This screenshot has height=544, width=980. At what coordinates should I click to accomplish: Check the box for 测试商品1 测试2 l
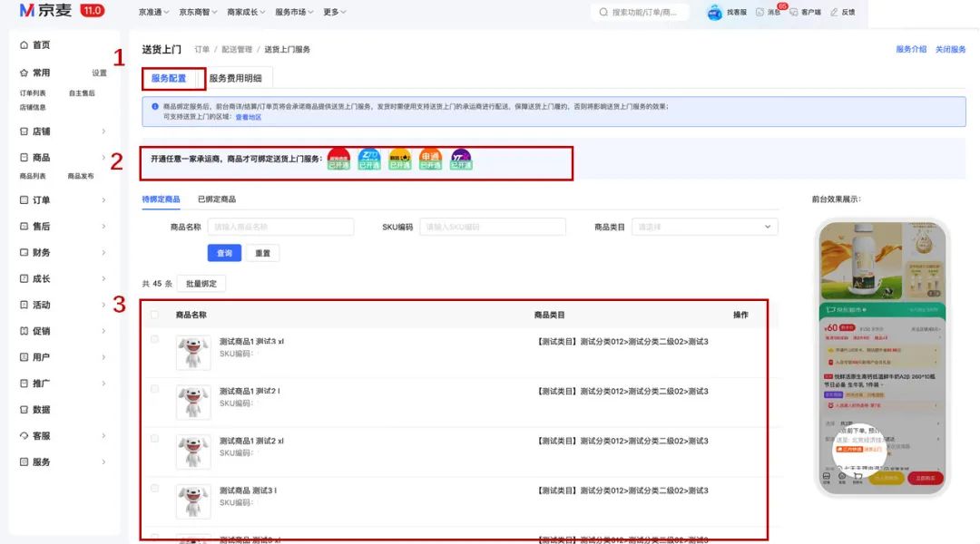click(154, 389)
